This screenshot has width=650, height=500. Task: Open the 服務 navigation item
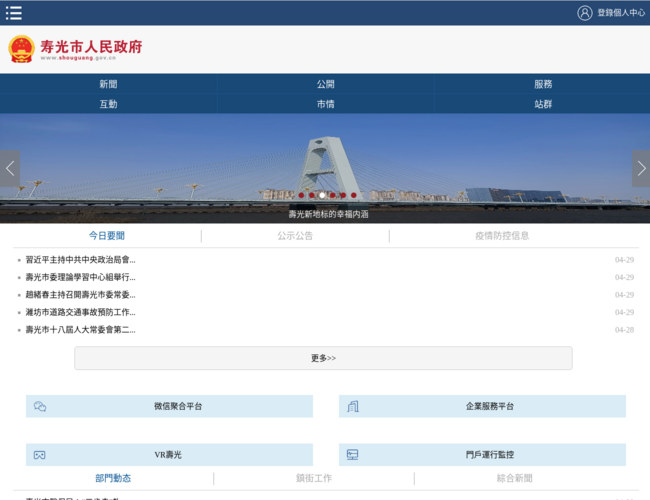[543, 84]
